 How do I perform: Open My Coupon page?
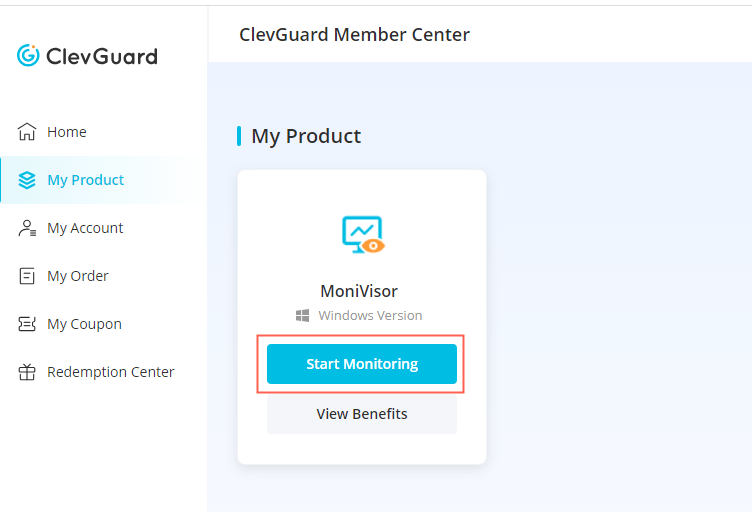104,324
